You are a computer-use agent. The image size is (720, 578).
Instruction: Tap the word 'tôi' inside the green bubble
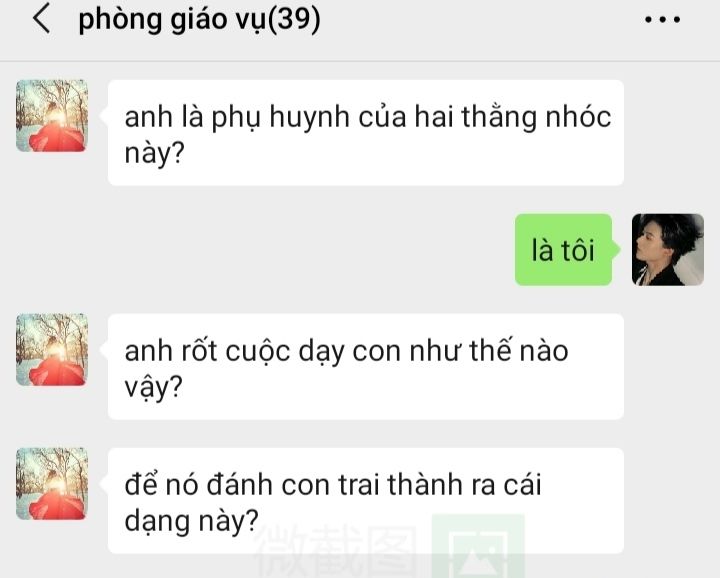pos(579,251)
